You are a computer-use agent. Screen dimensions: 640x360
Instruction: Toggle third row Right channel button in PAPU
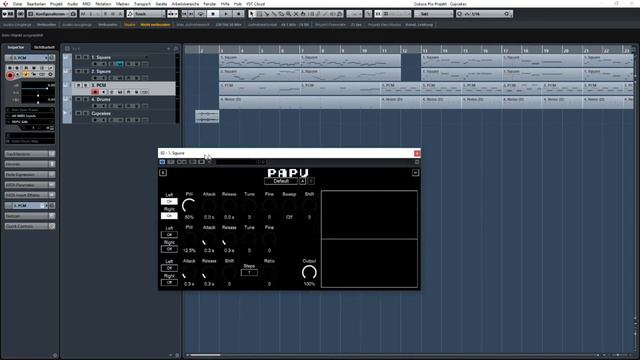point(169,282)
